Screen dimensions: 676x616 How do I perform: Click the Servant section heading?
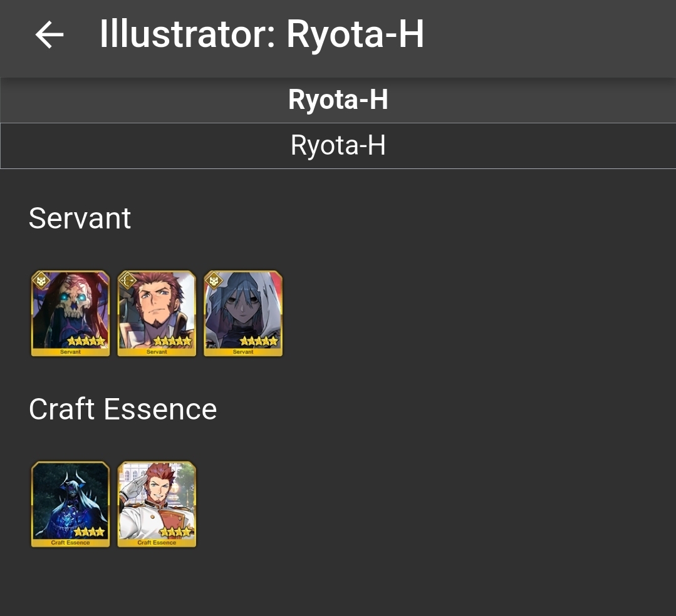coord(80,218)
